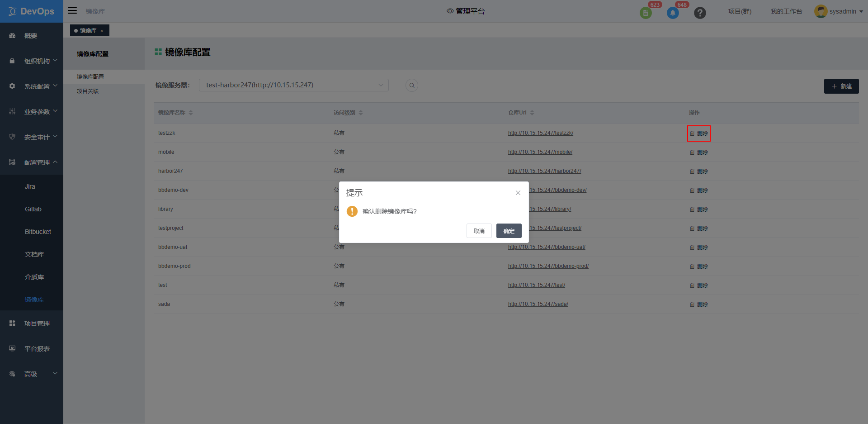Image resolution: width=868 pixels, height=424 pixels.
Task: Click the sysadmin user avatar
Action: click(x=821, y=11)
